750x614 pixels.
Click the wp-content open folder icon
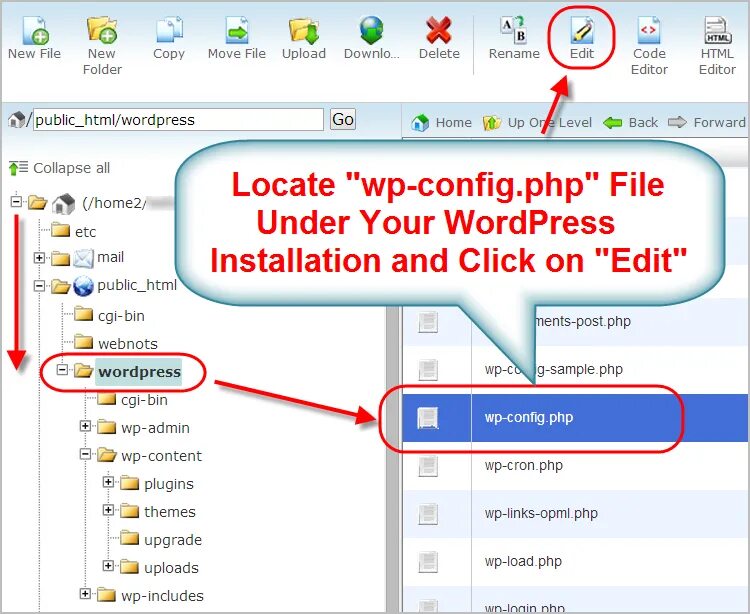pos(107,455)
